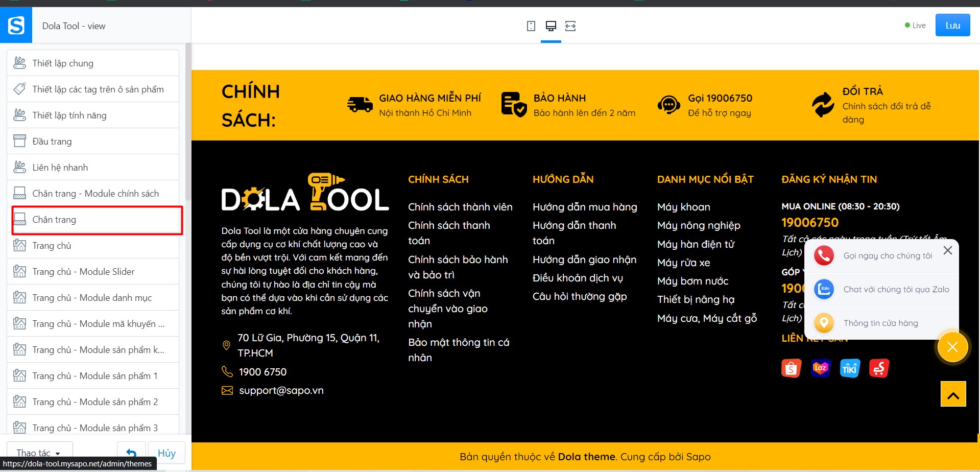Click the Sapo logo icon
Screen dimensions: 980x472
(16, 25)
